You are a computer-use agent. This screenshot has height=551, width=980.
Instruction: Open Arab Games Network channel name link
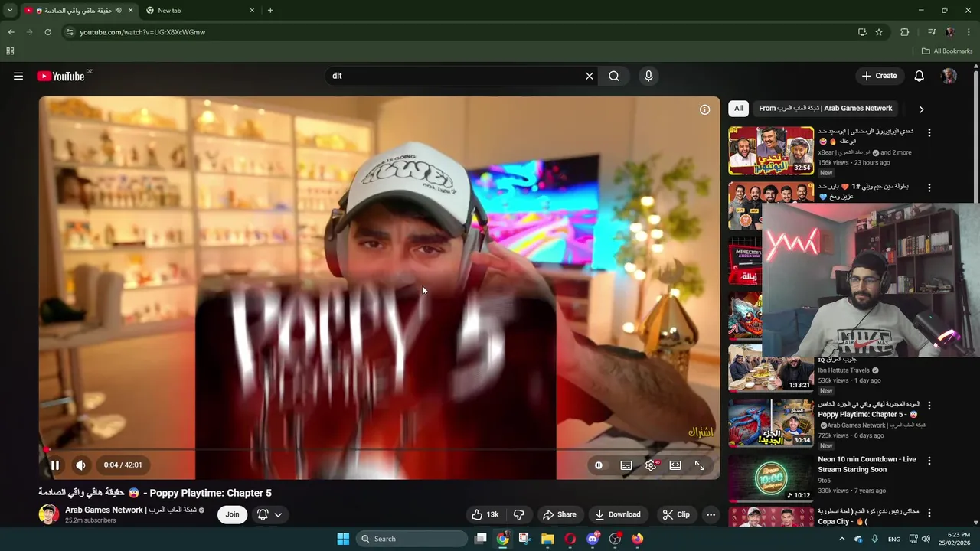[x=131, y=510]
